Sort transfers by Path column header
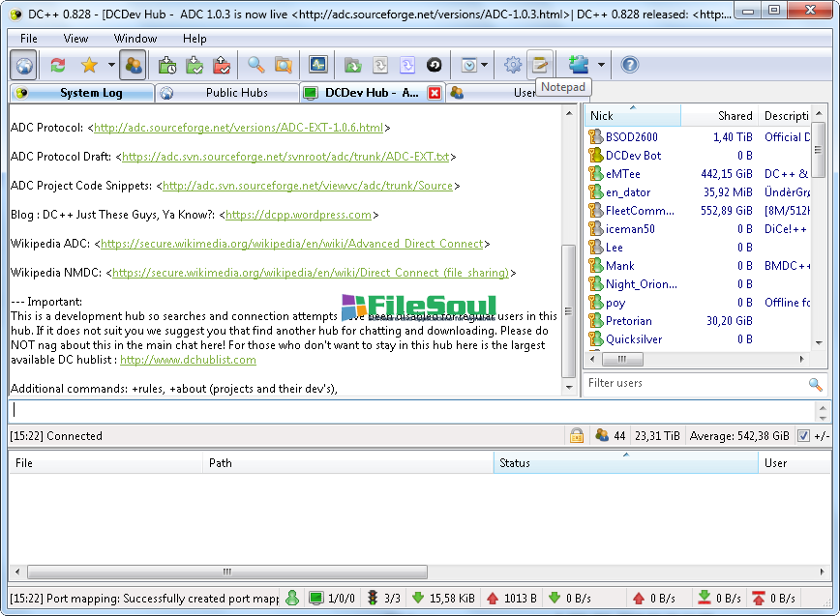The width and height of the screenshot is (840, 616). [x=348, y=463]
